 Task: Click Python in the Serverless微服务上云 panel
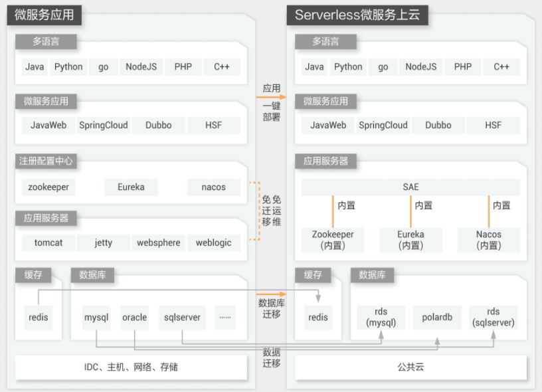point(348,66)
